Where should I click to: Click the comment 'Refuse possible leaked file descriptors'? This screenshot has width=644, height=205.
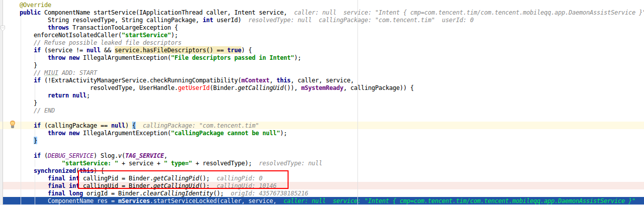click(108, 43)
